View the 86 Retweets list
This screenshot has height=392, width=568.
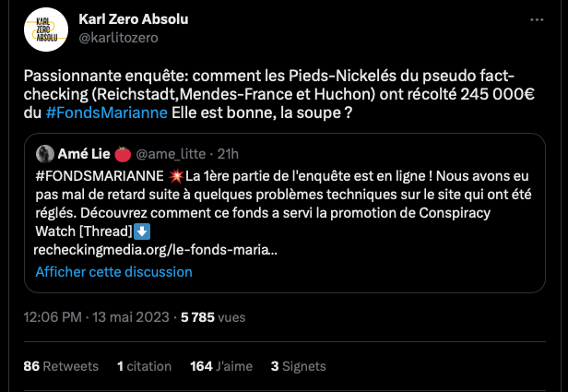coord(61,366)
